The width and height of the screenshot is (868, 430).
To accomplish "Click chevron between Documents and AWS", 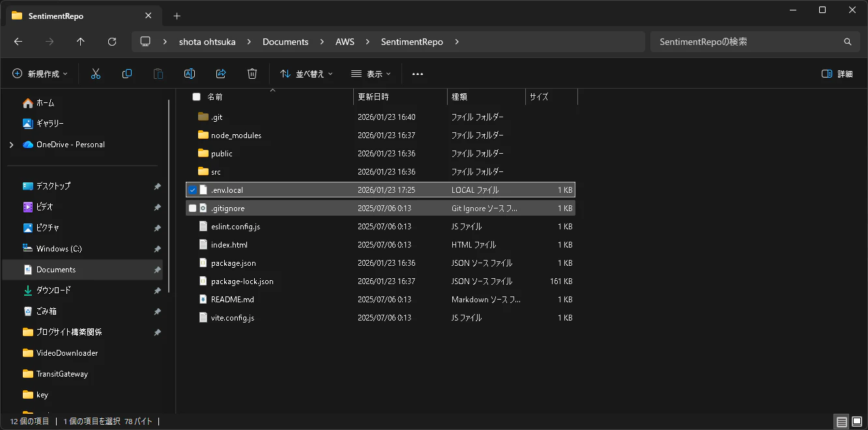I will (x=322, y=42).
